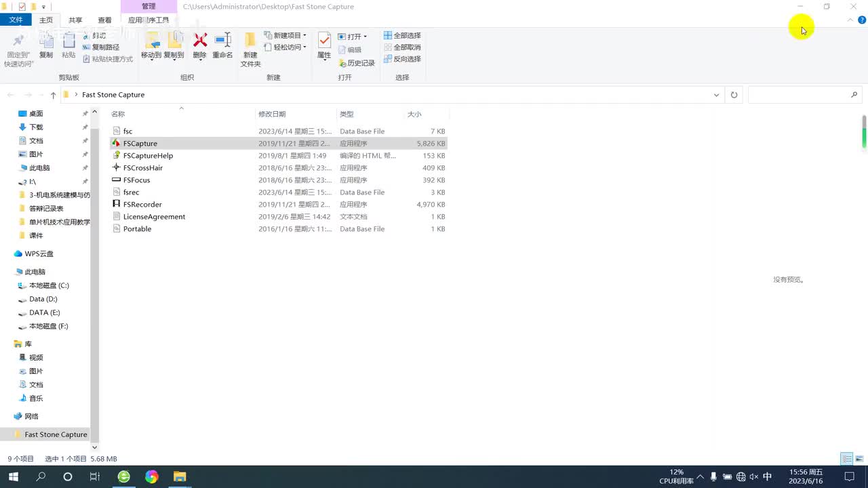
Task: Pin to quick access with 固定到快速访问
Action: [18, 49]
